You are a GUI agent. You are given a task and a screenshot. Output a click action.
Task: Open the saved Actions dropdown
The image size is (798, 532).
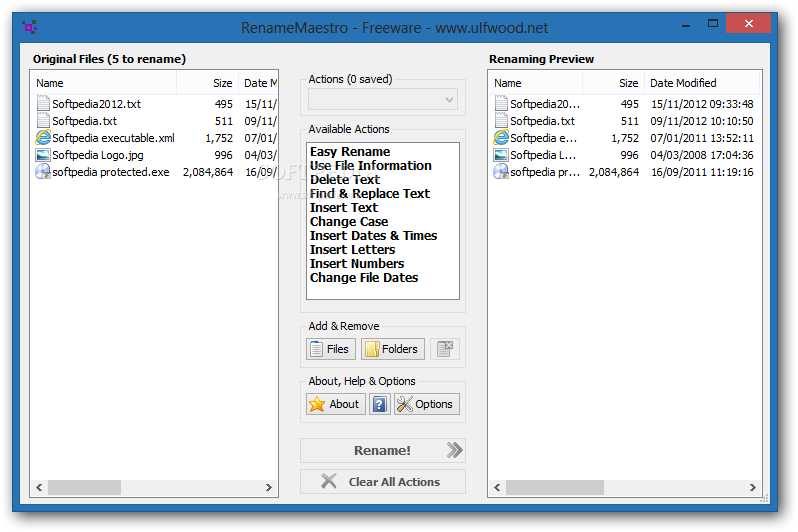383,99
